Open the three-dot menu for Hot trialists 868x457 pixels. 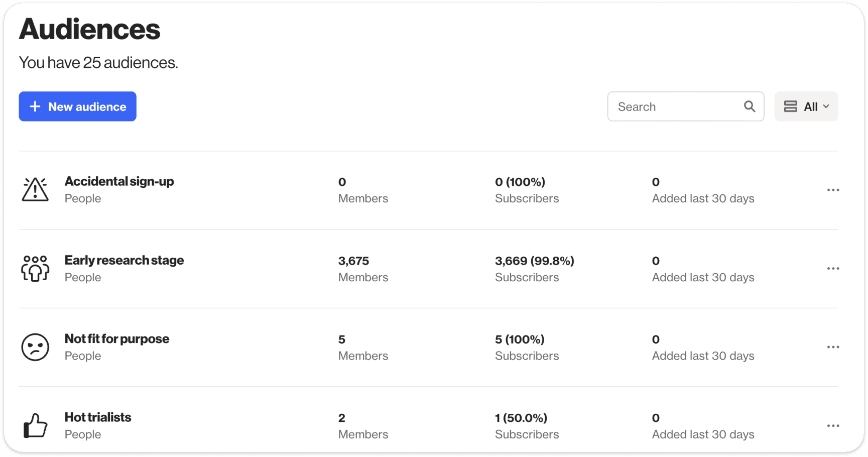point(833,425)
